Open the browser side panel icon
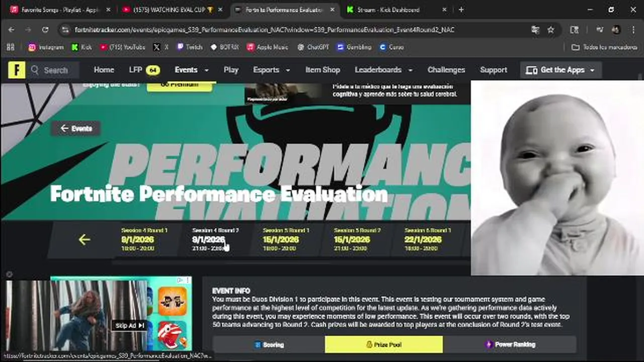The width and height of the screenshot is (644, 362). (574, 30)
